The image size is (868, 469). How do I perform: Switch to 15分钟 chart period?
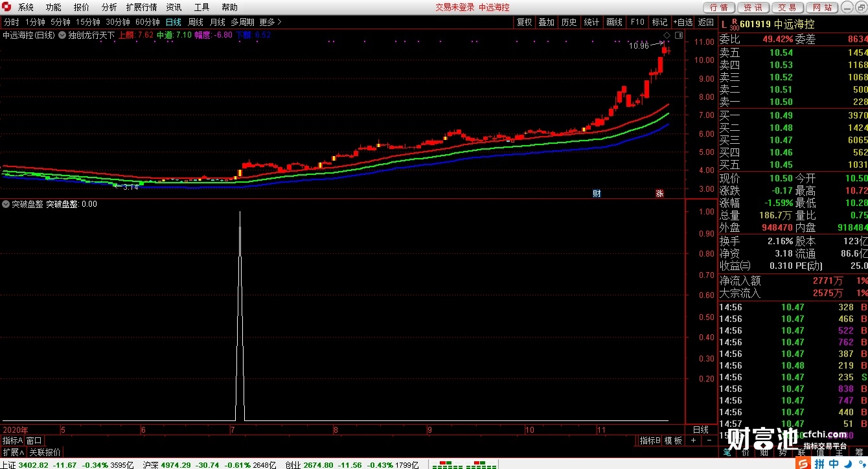(x=87, y=22)
